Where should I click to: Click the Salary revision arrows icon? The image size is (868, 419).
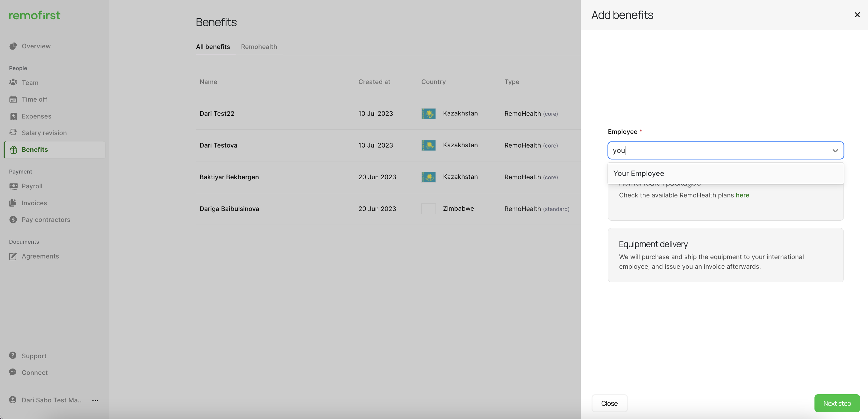13,132
